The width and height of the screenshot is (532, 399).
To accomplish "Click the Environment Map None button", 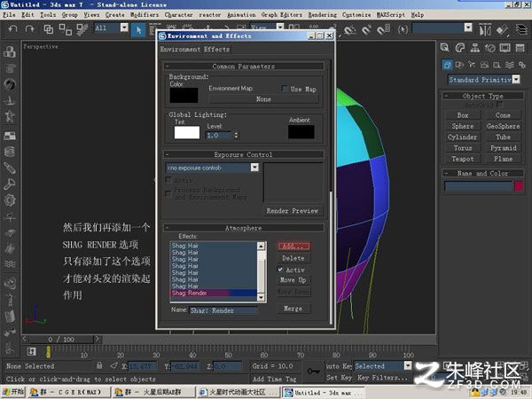I will [263, 99].
